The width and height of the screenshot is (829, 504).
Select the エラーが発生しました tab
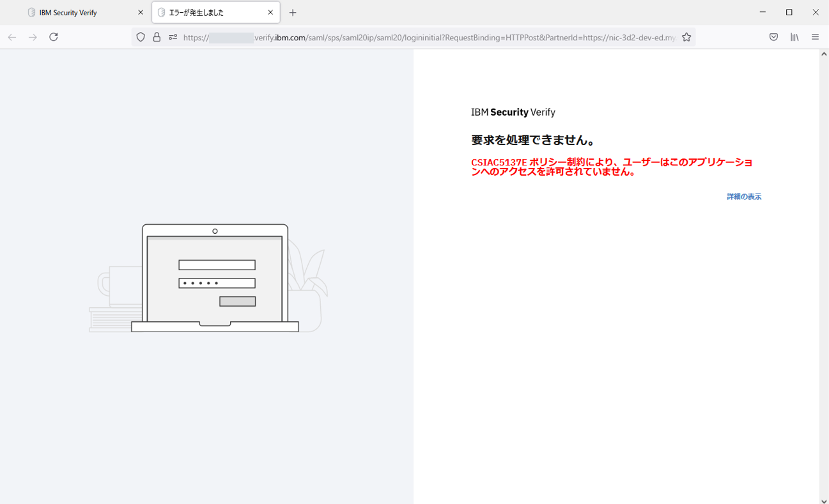(216, 12)
